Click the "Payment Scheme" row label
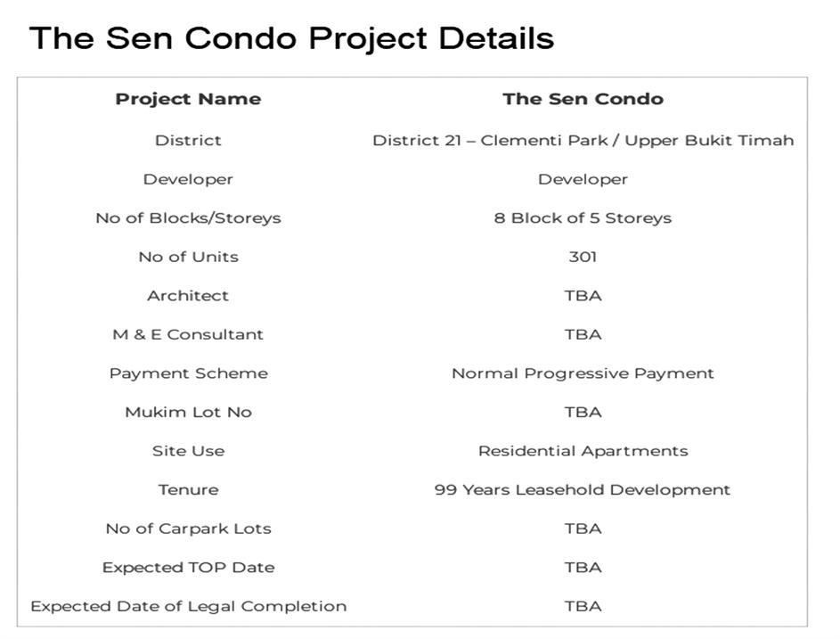 pos(188,373)
